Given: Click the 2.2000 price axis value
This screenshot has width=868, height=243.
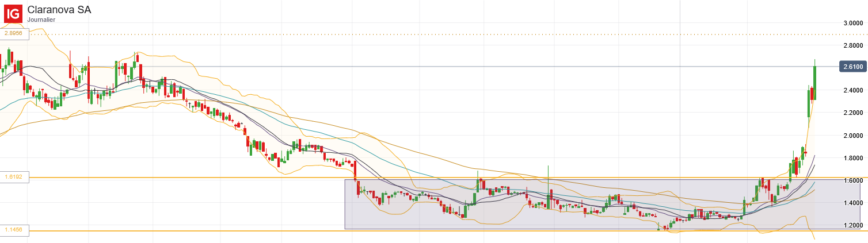Looking at the screenshot, I should (853, 113).
